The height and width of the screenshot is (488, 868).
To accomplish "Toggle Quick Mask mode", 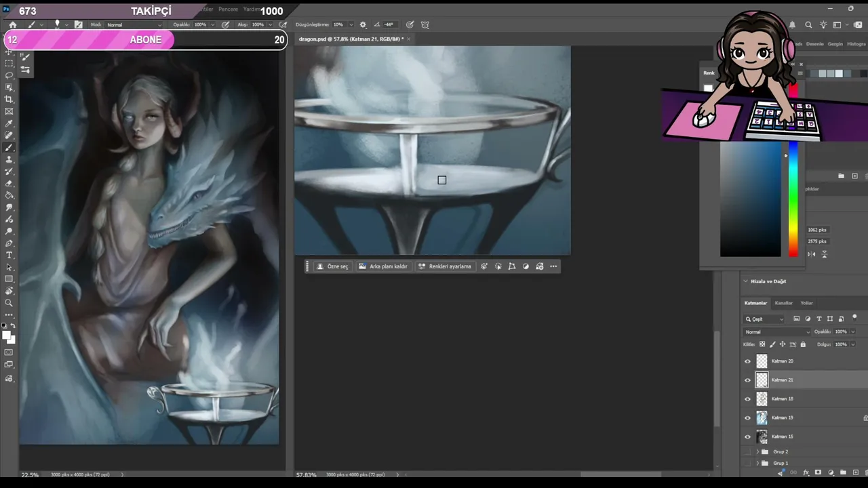I will point(9,352).
